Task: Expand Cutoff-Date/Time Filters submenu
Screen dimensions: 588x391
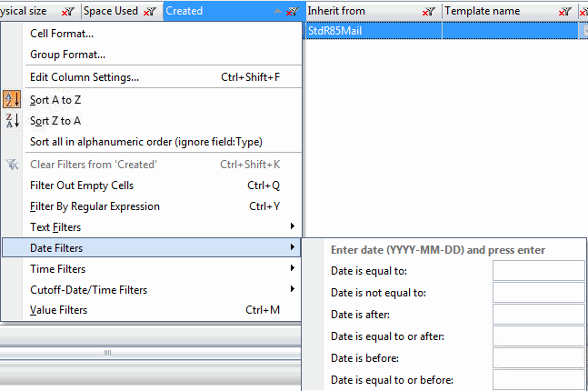Action: coord(152,290)
